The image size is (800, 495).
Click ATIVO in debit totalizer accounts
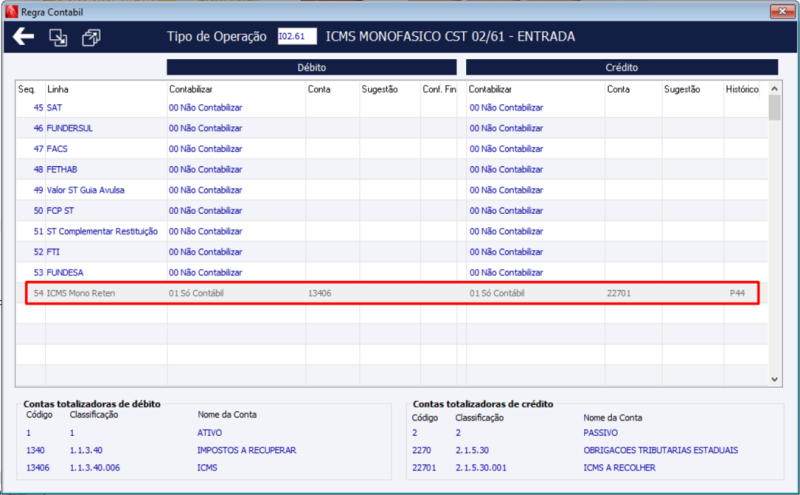coord(210,433)
